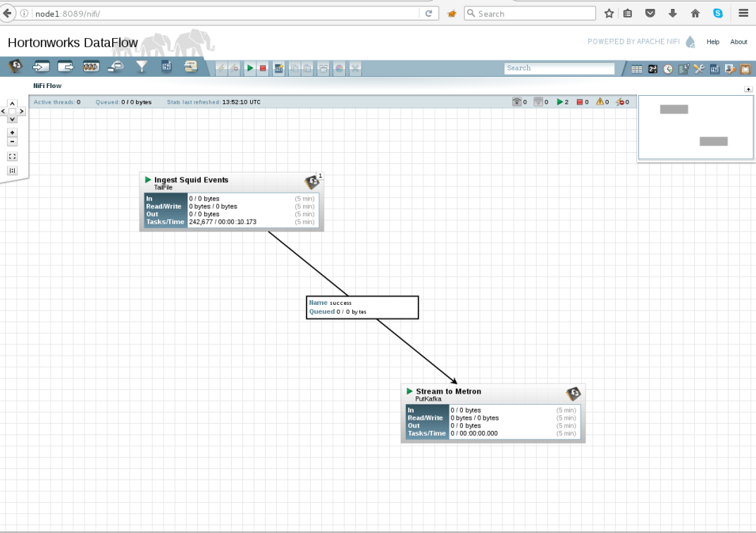This screenshot has height=533, width=756.
Task: Collapse the birdseye overview panel
Action: click(748, 89)
